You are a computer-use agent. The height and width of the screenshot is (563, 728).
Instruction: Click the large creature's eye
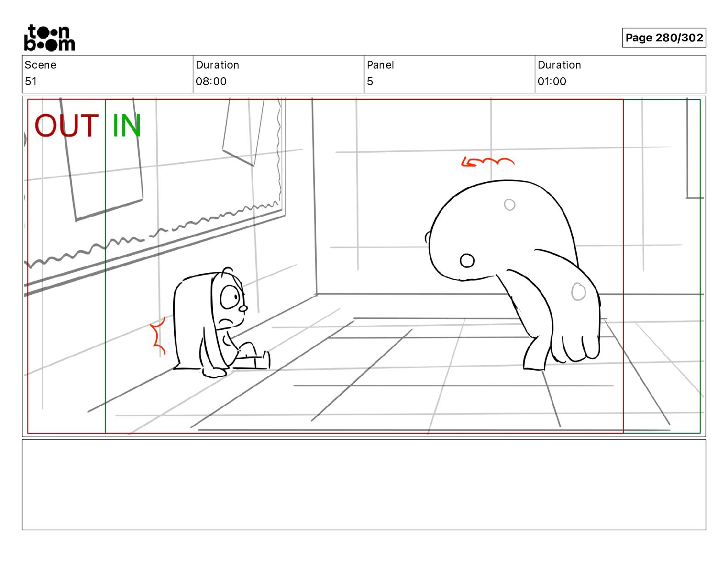pos(467,261)
